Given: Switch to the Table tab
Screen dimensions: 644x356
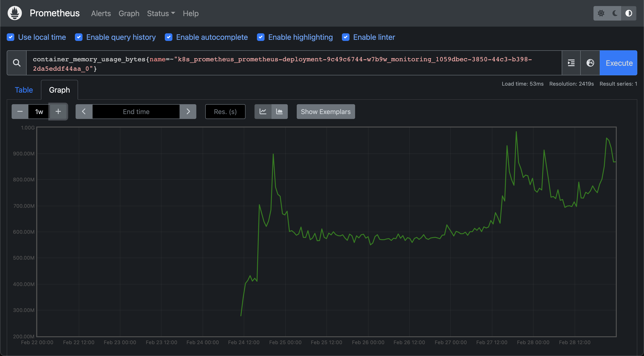Looking at the screenshot, I should coord(23,90).
